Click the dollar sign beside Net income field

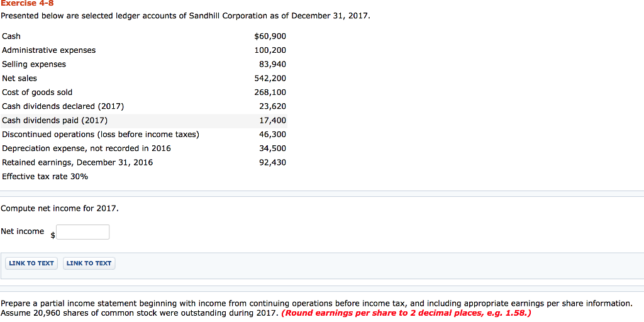53,235
